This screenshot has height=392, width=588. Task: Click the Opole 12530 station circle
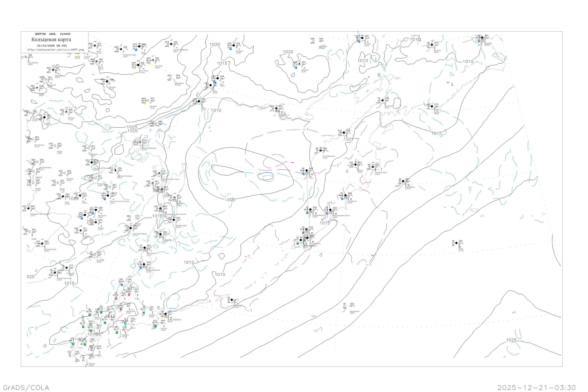point(456,243)
